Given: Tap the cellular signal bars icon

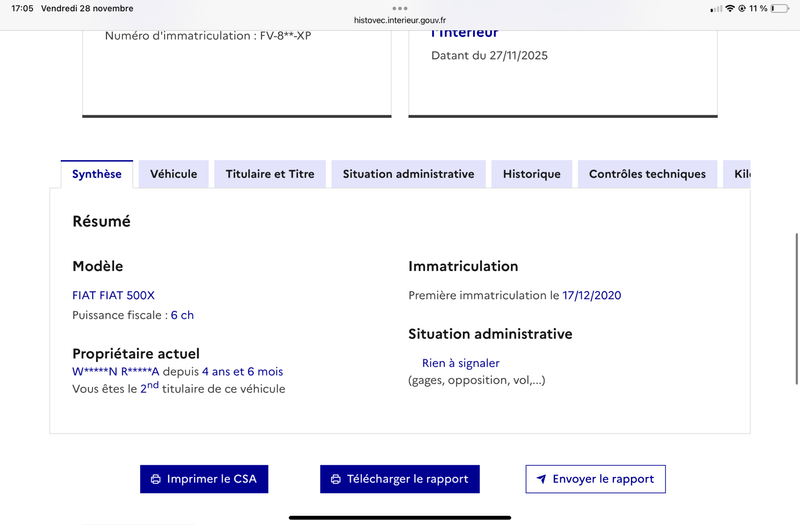Looking at the screenshot, I should 716,8.
